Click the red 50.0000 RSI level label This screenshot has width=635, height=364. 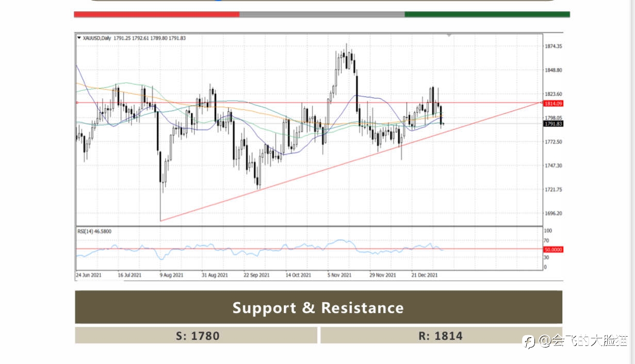553,249
